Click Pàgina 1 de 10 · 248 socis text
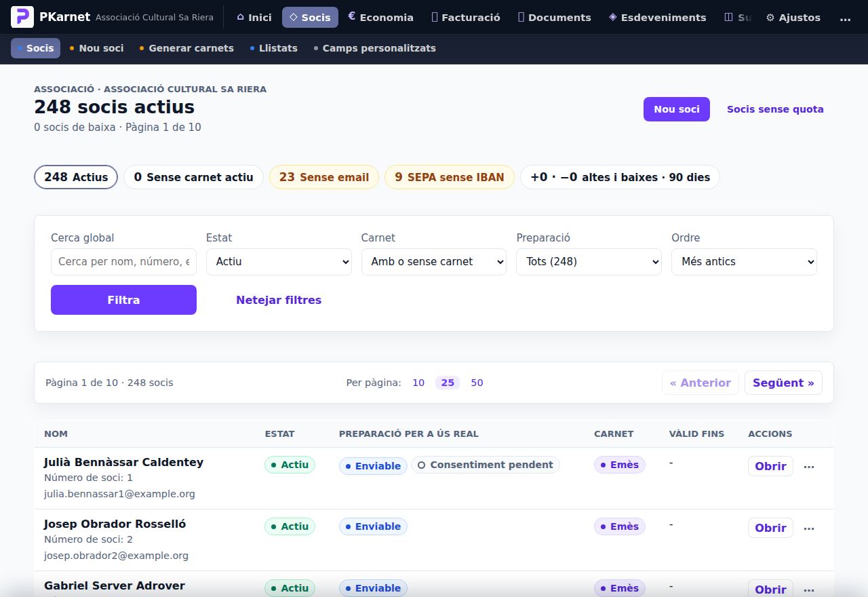 click(x=109, y=383)
